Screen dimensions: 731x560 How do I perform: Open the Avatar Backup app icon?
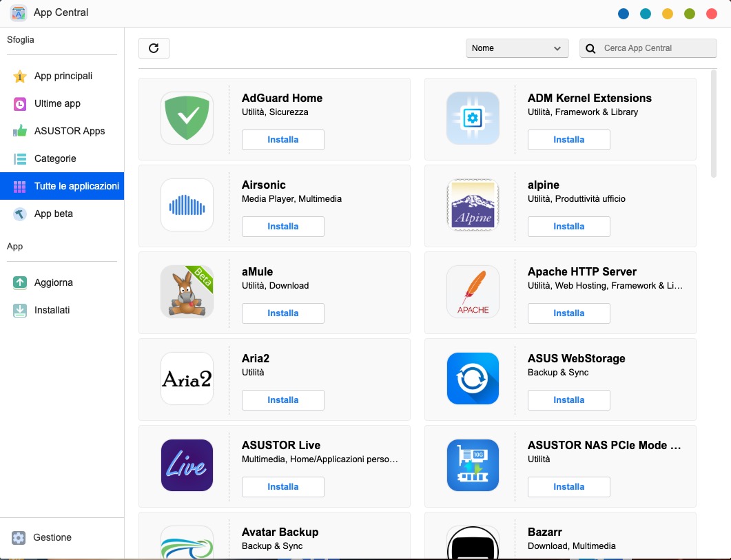click(187, 542)
